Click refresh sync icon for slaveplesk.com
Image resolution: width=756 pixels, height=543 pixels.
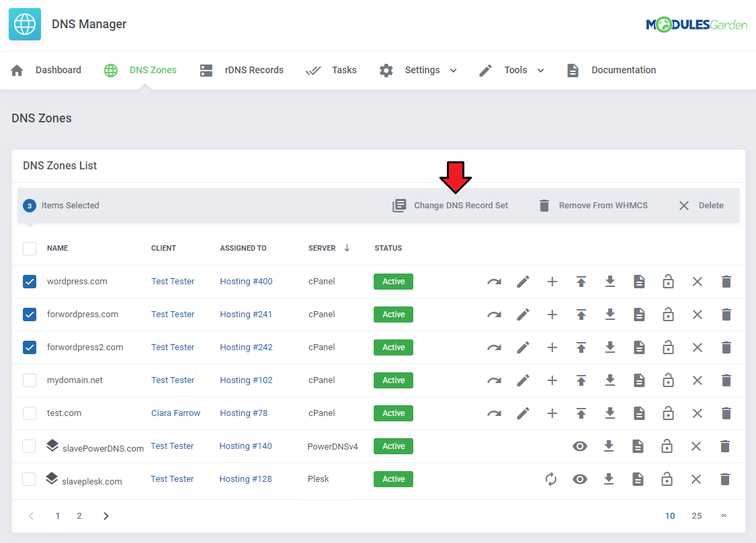point(551,479)
